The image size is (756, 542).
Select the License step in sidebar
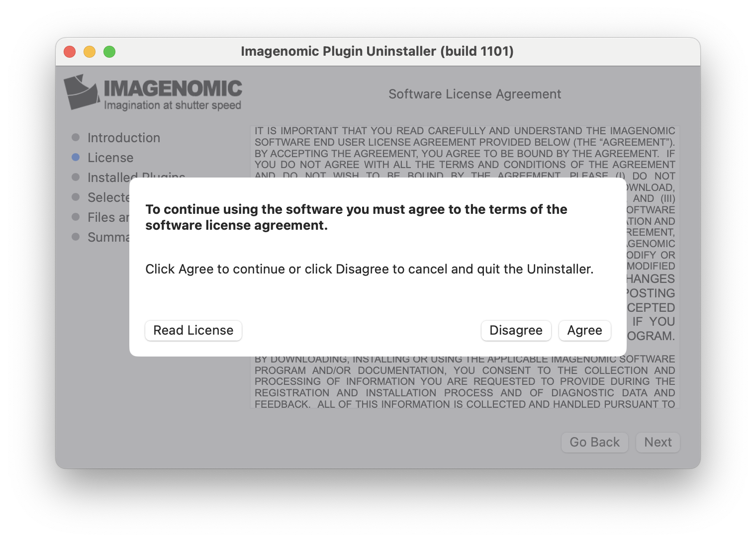coord(110,158)
